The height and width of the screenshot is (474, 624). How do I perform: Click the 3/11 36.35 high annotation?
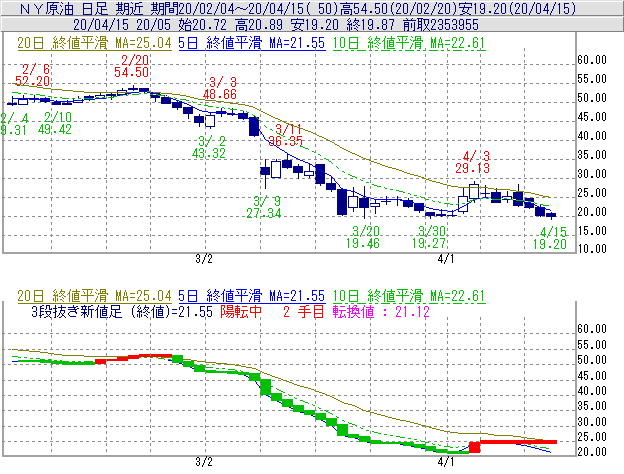click(x=286, y=135)
